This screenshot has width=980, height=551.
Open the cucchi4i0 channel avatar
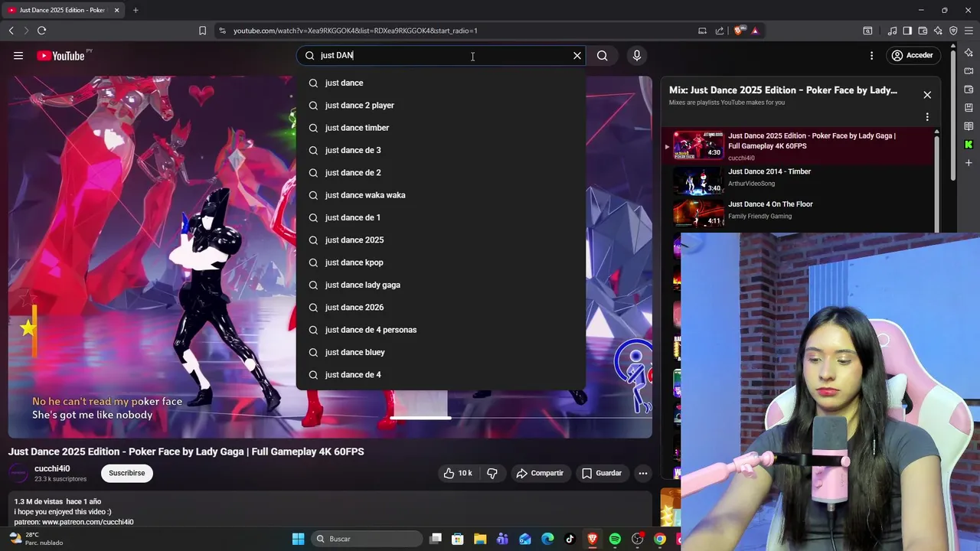coord(18,473)
